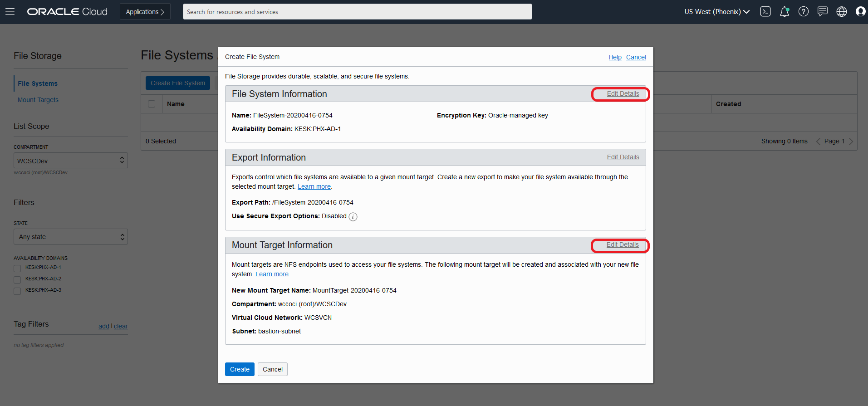Check the KESK:PHX-AD-1 availability domain box
Viewport: 868px width, 406px height.
[17, 268]
